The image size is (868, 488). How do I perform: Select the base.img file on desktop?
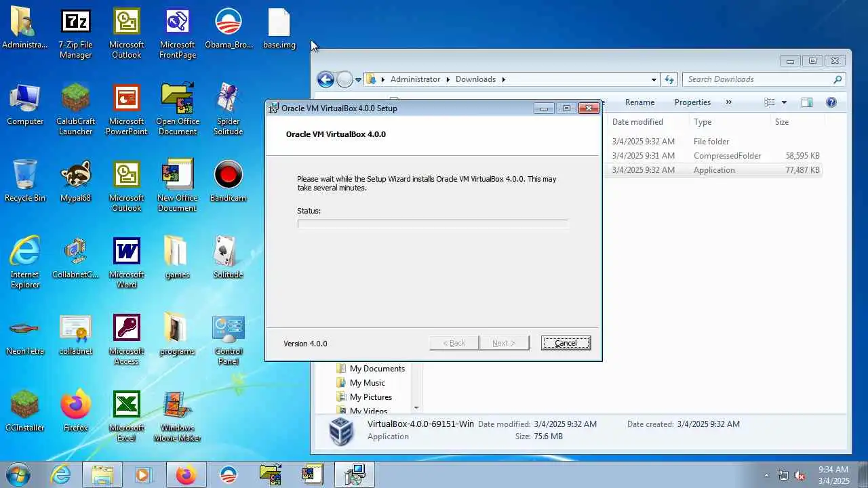click(279, 29)
